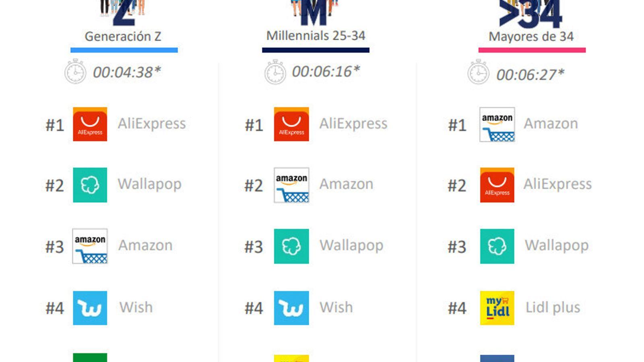
Task: Click the clock icon beside 00:06:16
Action: [275, 72]
